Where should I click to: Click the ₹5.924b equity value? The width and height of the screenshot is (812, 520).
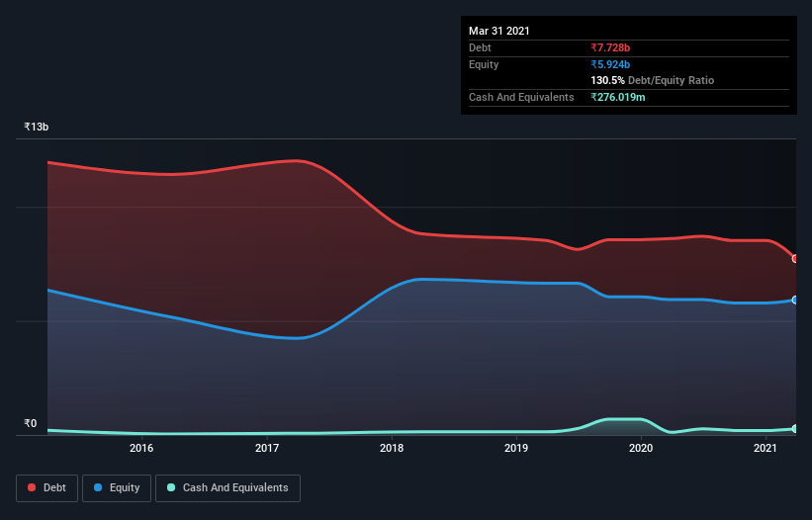610,64
